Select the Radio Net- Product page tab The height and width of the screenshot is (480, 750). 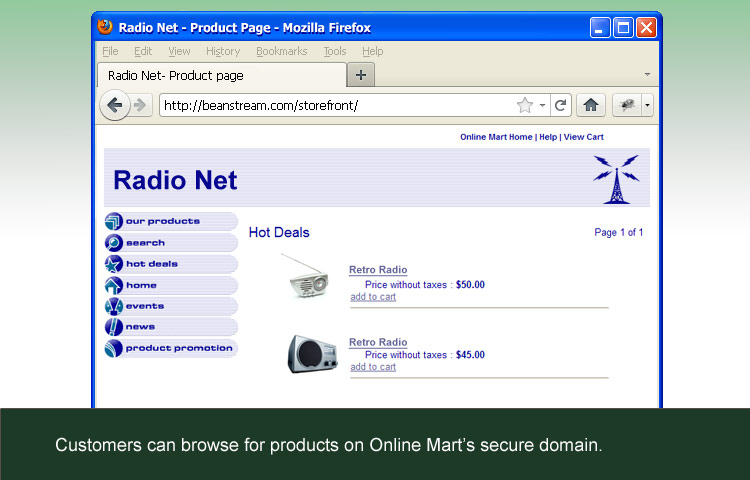point(221,75)
